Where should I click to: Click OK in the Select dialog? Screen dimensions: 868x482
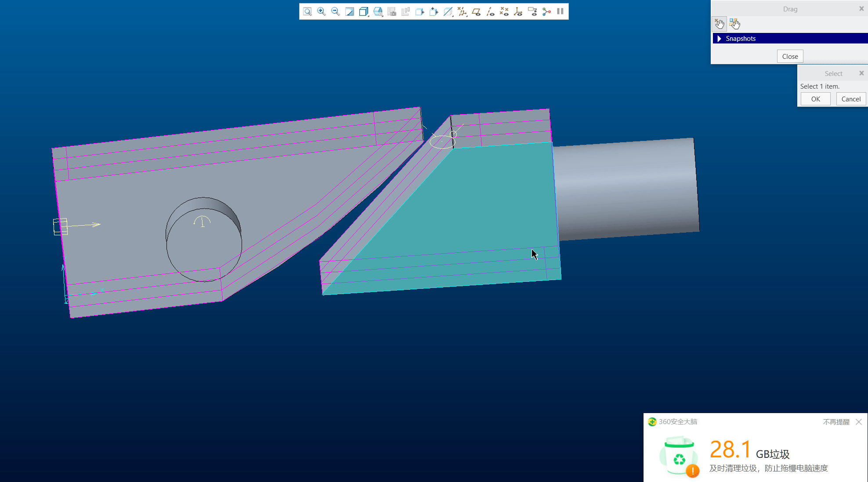click(815, 99)
